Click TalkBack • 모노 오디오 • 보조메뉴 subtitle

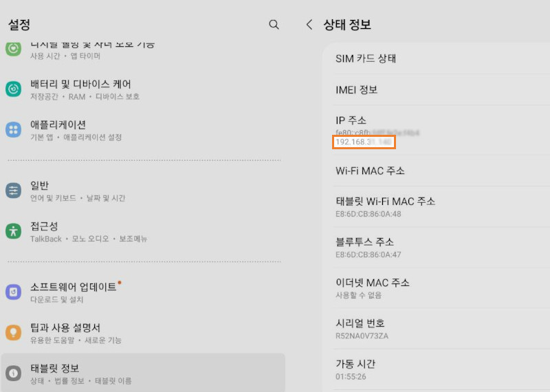(x=89, y=239)
